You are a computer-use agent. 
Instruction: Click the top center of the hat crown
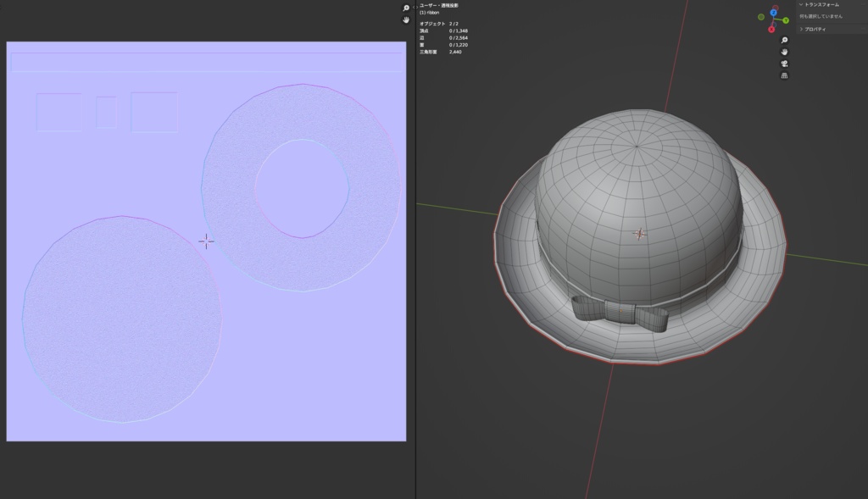pyautogui.click(x=636, y=146)
